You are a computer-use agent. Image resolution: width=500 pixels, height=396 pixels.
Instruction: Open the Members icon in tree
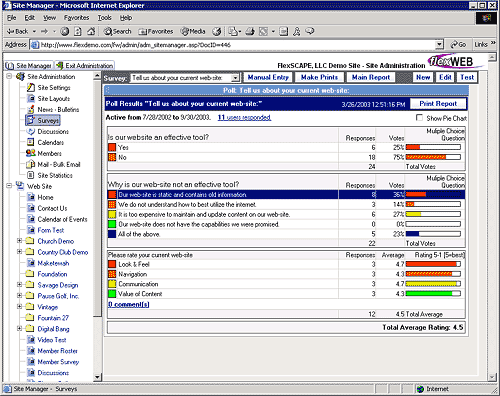pos(31,153)
